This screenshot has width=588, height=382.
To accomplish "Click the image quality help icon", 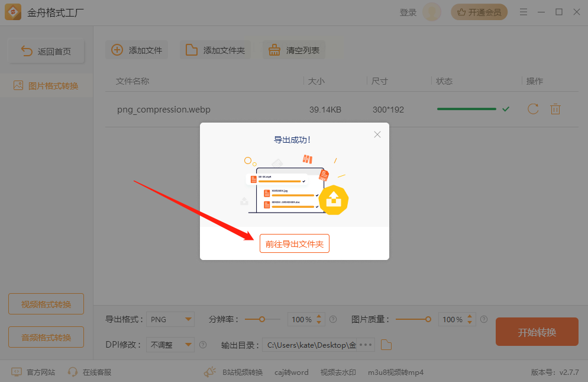I will click(x=484, y=319).
